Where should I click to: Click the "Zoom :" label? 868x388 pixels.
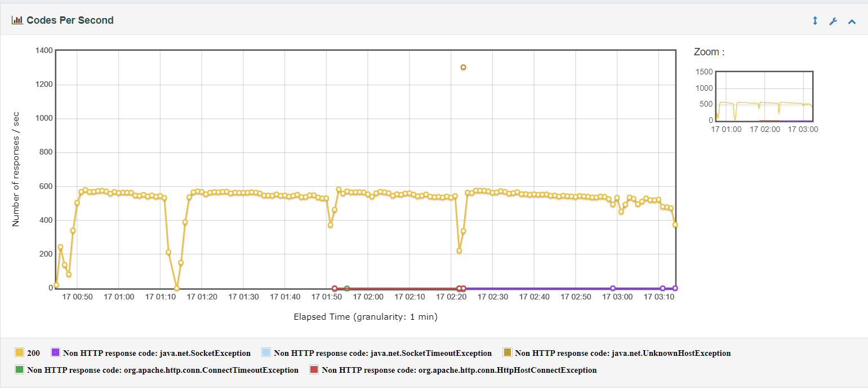pos(709,52)
